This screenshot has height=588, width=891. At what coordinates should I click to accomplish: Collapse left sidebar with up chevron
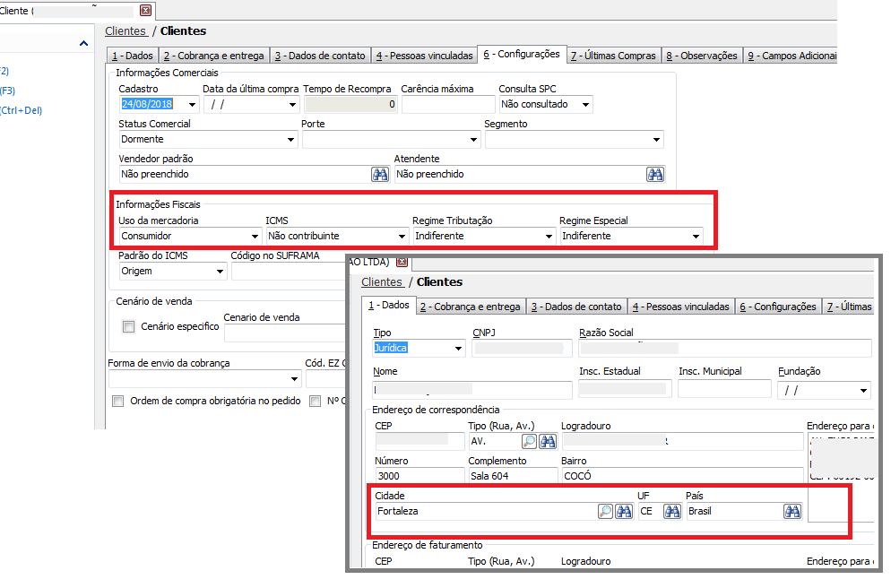pos(84,43)
